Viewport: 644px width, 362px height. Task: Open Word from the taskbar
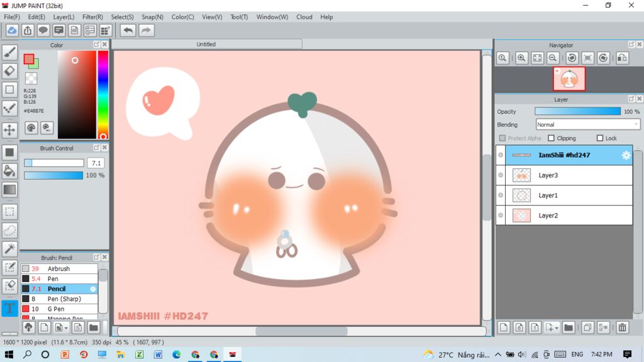pos(158,354)
